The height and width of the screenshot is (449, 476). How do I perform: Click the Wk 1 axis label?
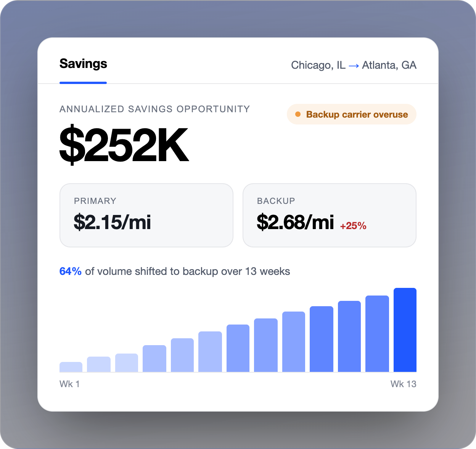tap(69, 384)
